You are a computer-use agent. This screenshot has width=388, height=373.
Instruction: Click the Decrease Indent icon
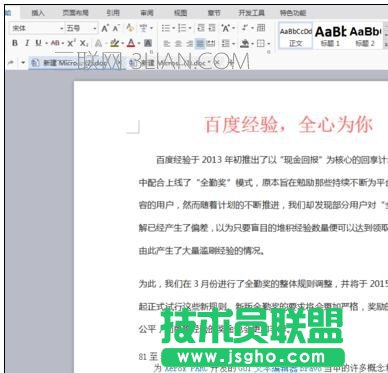pos(201,28)
